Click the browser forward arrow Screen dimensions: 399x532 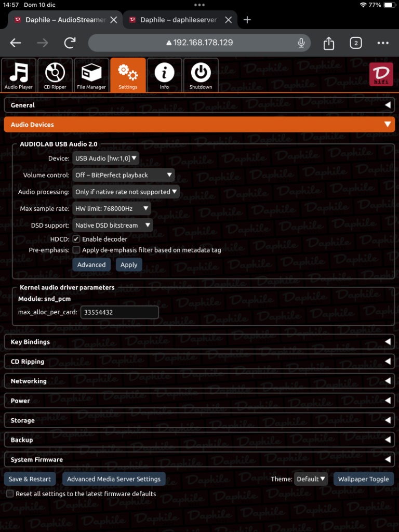click(x=43, y=43)
